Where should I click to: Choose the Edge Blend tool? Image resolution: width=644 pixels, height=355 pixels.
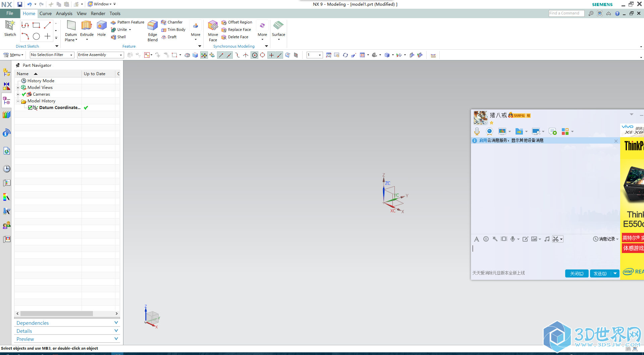(x=153, y=31)
